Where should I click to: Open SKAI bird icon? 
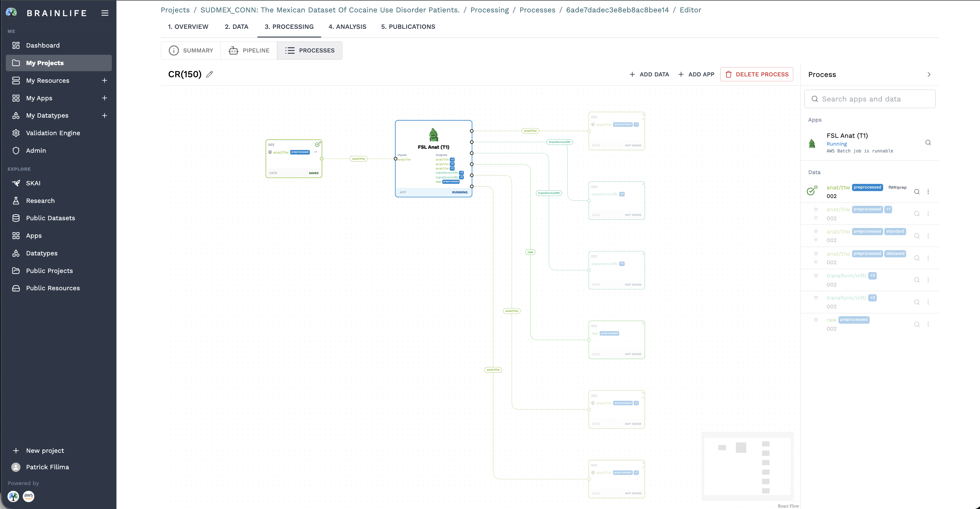16,183
